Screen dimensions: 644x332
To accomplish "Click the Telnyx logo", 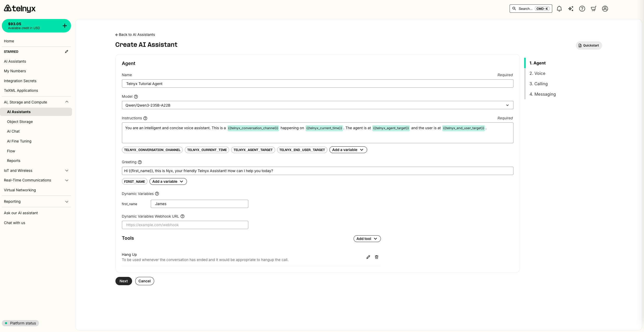I will point(19,8).
